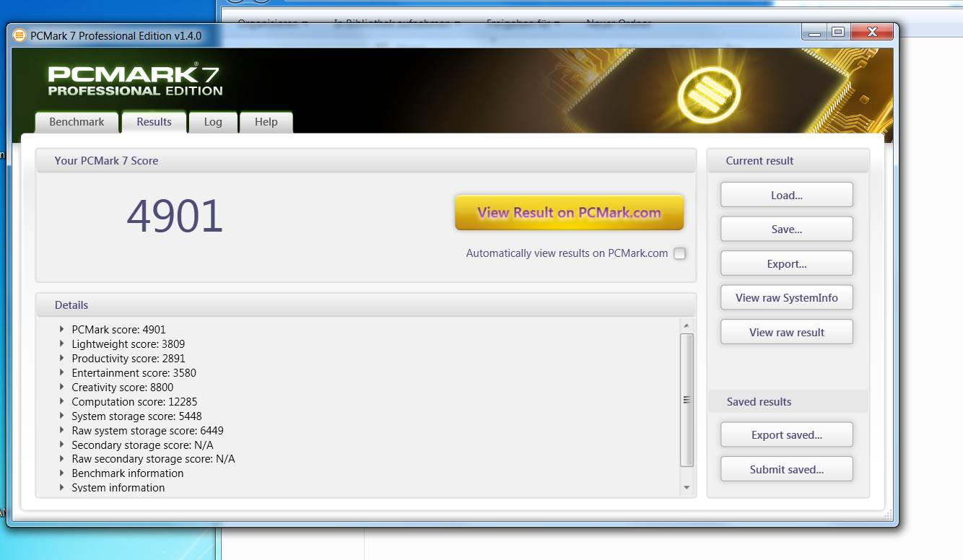Click the PCMark 7 title bar icon
Screen dimensions: 963x560
click(19, 35)
